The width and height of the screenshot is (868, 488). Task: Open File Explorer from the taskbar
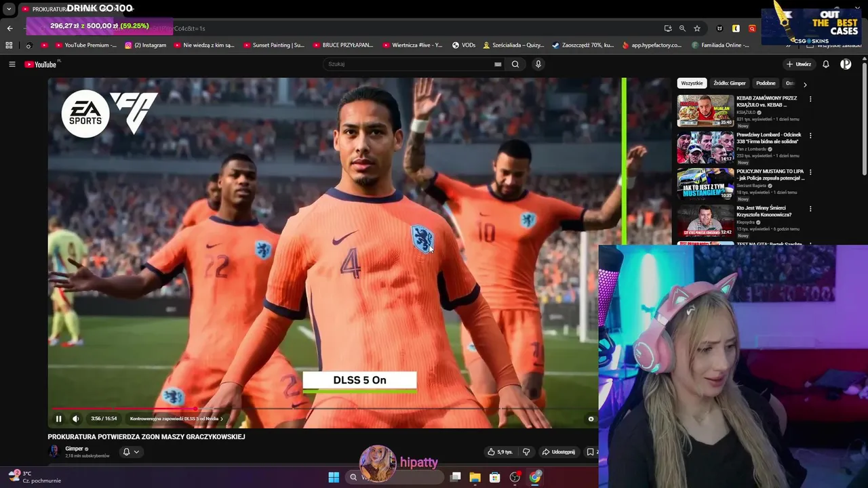pyautogui.click(x=475, y=477)
